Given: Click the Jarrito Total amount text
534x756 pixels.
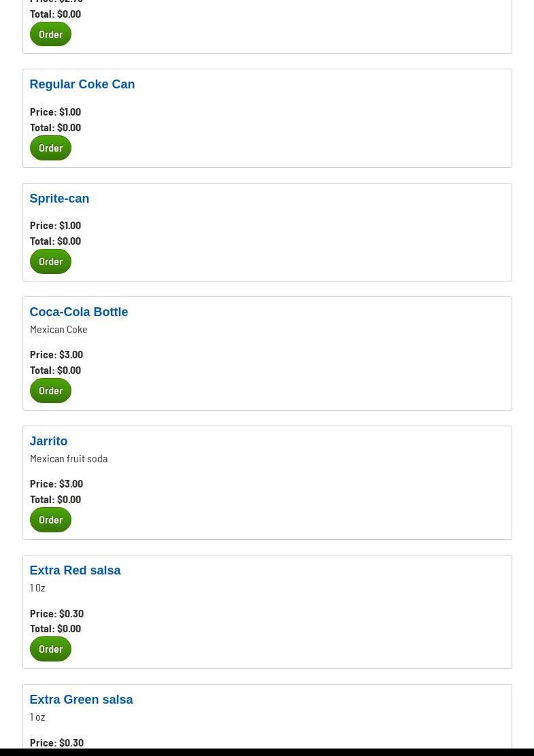Looking at the screenshot, I should point(55,499).
